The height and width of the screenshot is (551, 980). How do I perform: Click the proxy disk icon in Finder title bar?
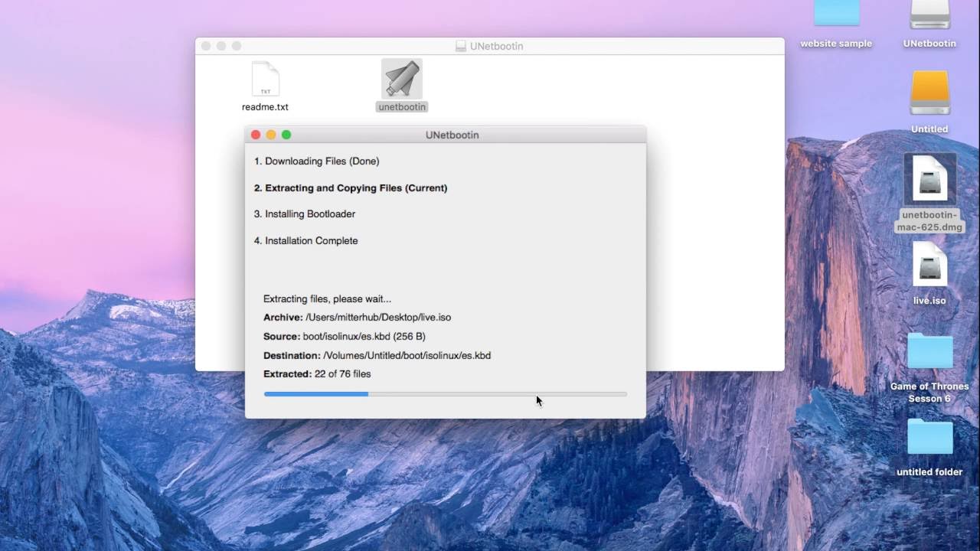tap(460, 46)
